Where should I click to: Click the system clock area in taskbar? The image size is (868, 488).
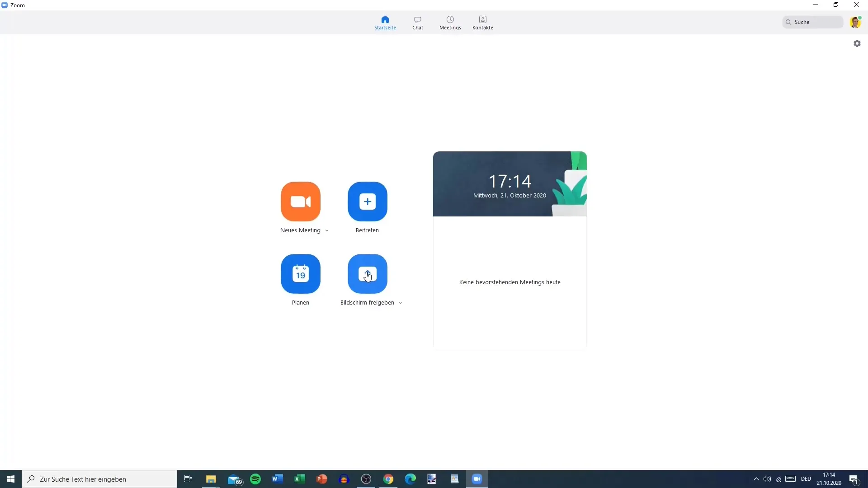point(829,479)
